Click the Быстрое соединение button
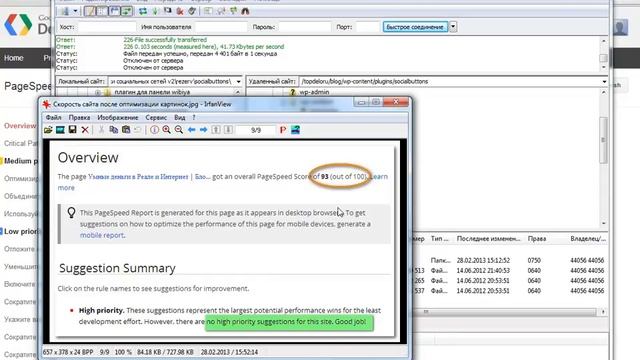Viewport: 640px width, 360px height. [x=415, y=27]
